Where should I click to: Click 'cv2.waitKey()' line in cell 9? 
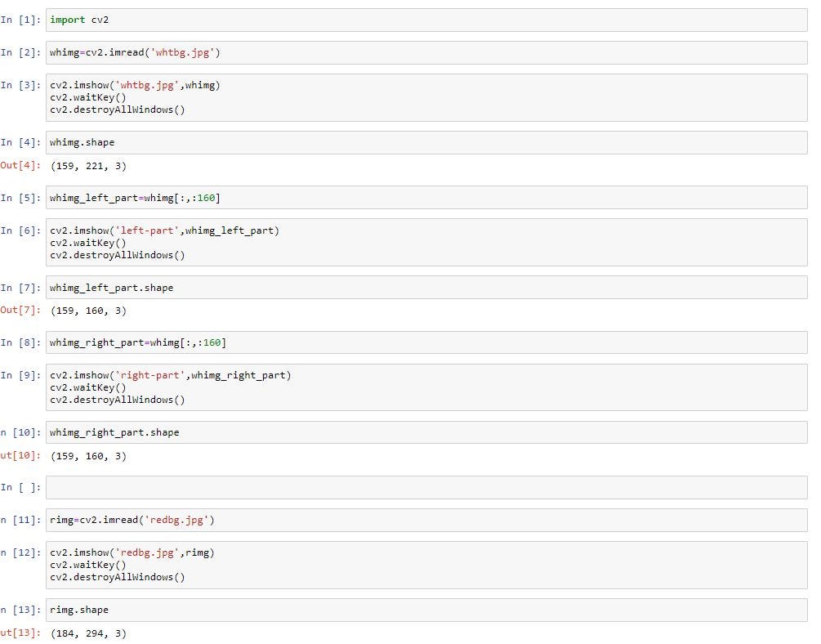coord(88,387)
